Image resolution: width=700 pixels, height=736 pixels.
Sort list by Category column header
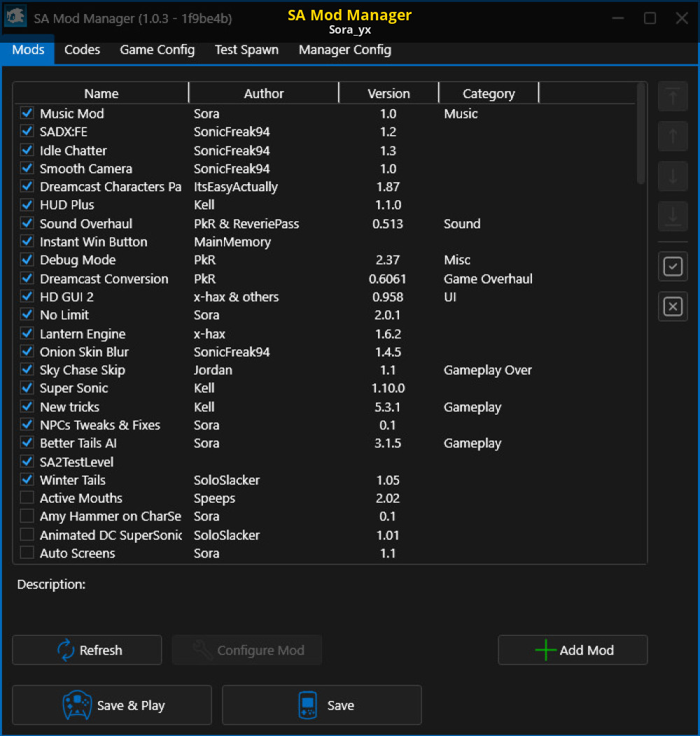[488, 93]
